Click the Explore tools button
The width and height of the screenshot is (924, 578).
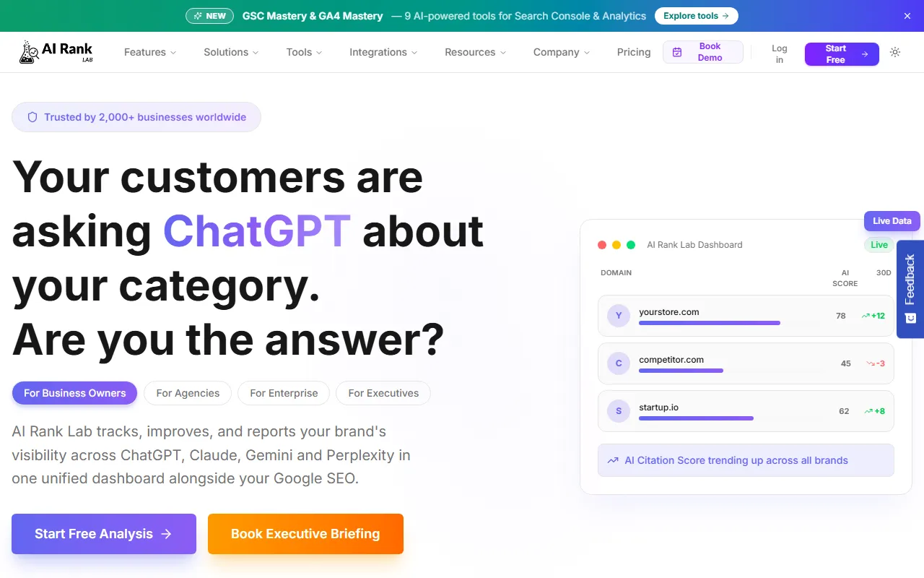point(696,16)
